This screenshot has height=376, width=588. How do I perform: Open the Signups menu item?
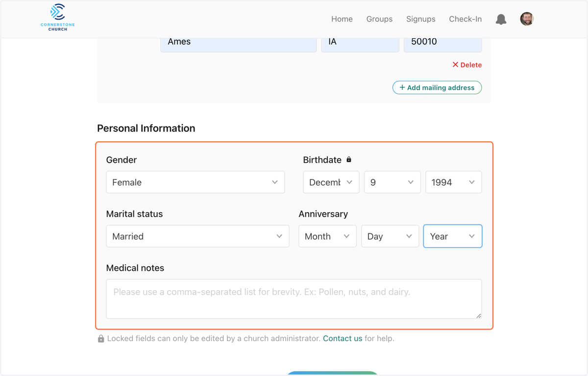421,19
